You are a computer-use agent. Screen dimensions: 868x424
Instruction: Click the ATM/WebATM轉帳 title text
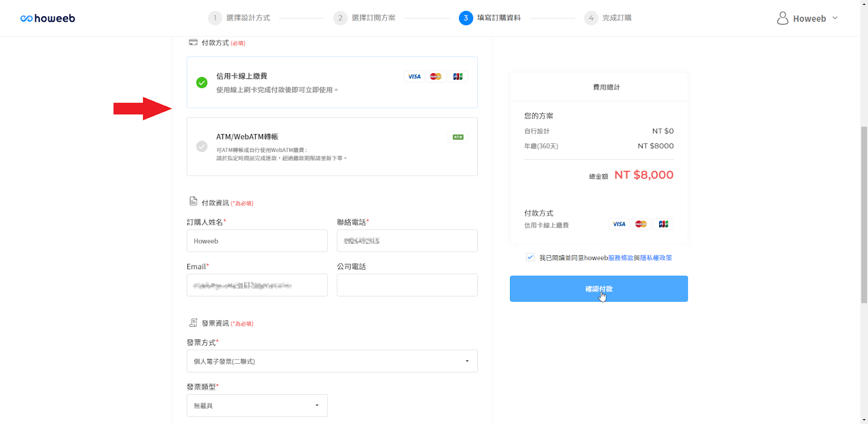[247, 137]
